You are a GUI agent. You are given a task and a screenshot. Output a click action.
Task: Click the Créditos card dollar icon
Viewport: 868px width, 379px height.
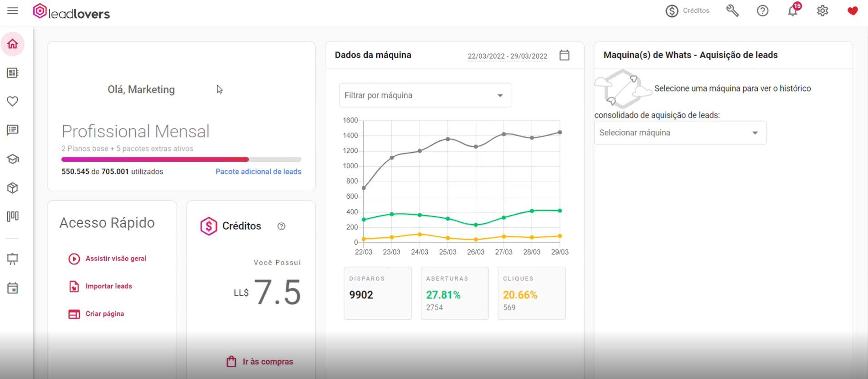(209, 226)
